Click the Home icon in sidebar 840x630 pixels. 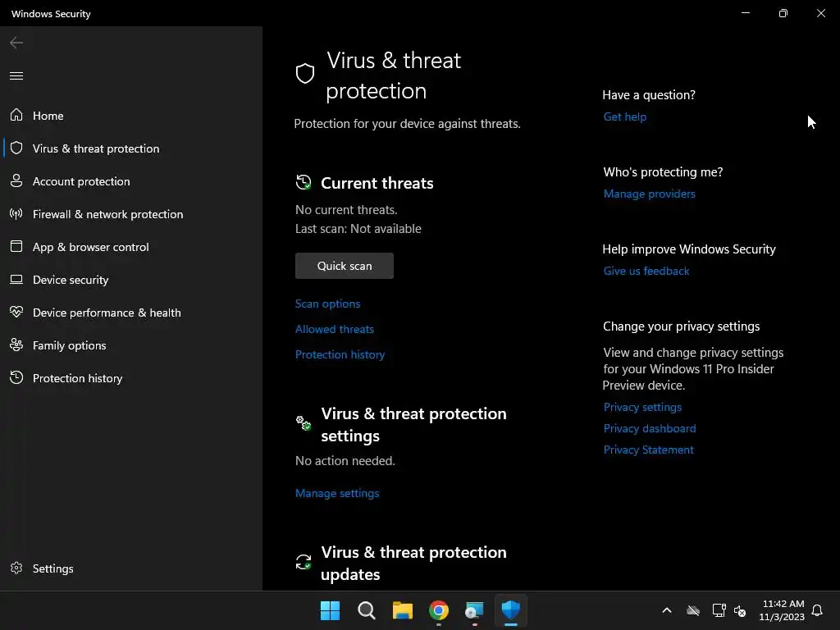16,116
